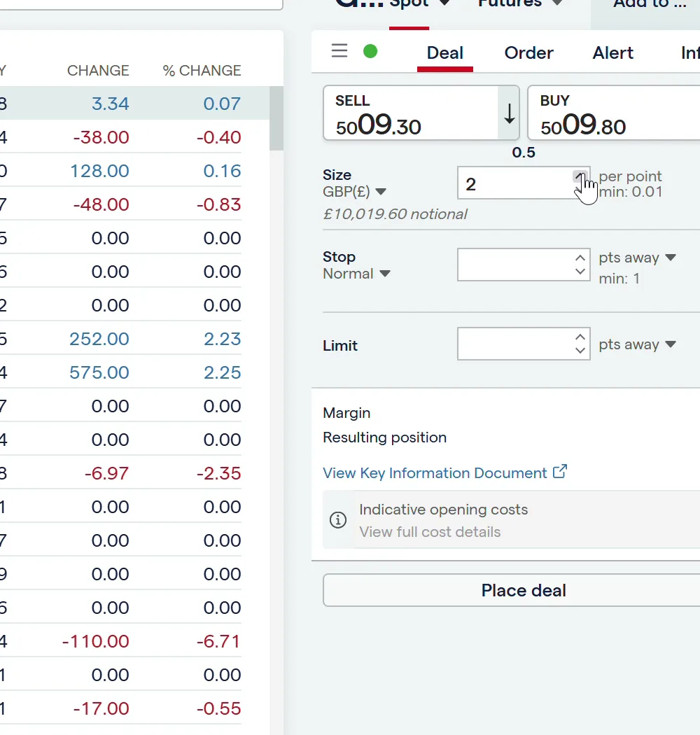Screen dimensions: 700x735
Task: Click the 2.25 percent change cell
Action: pyautogui.click(x=222, y=372)
